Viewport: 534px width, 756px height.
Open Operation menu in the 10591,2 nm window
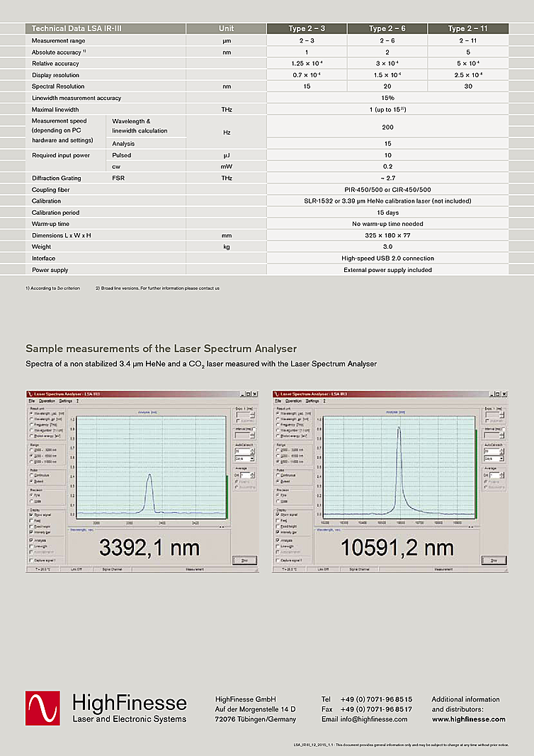(293, 400)
